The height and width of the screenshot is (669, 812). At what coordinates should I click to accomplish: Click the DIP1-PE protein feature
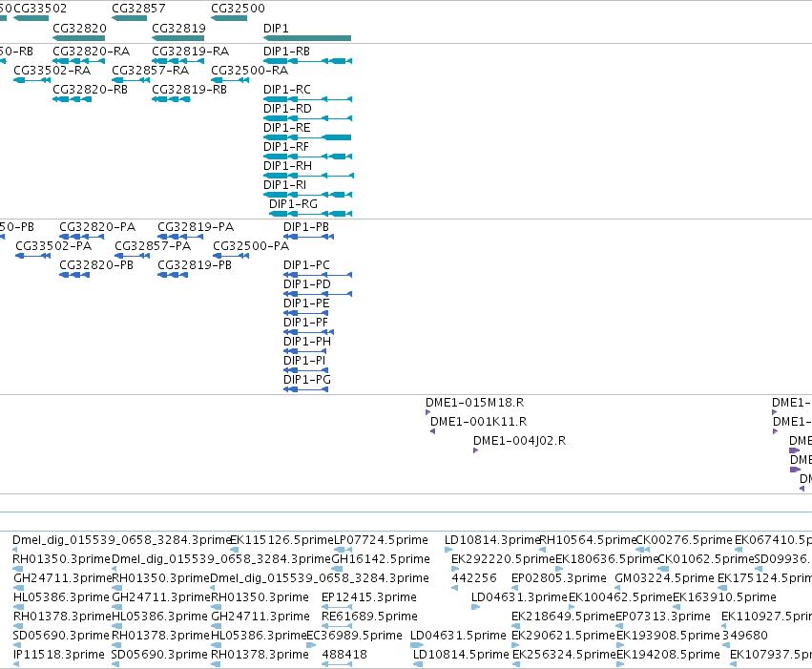pos(306,313)
